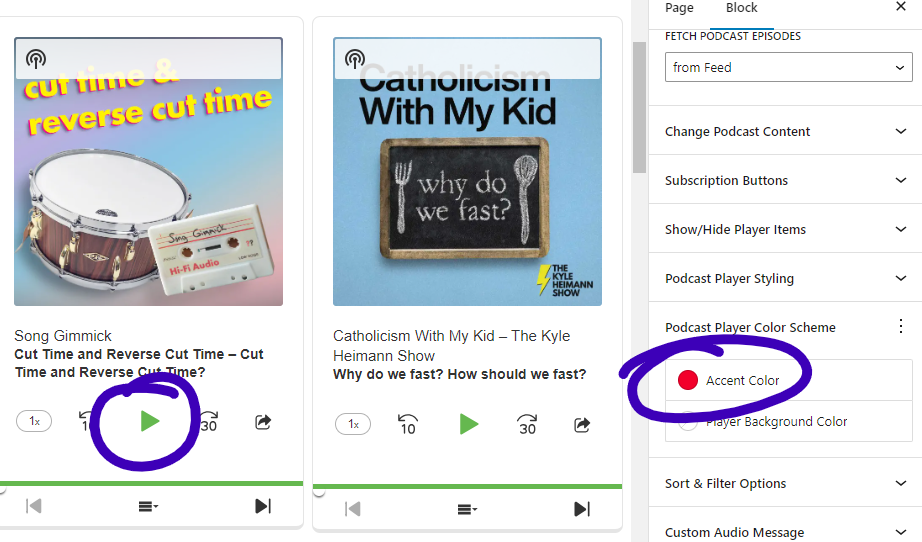Open episode list on Song Gimmick player
The height and width of the screenshot is (542, 922).
pyautogui.click(x=148, y=506)
